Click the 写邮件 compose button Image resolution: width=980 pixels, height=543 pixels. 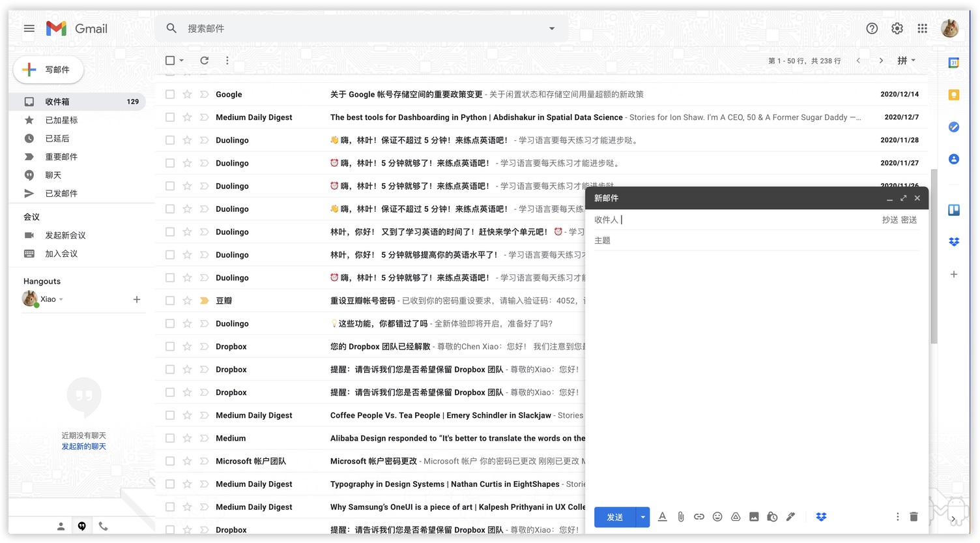click(x=48, y=70)
